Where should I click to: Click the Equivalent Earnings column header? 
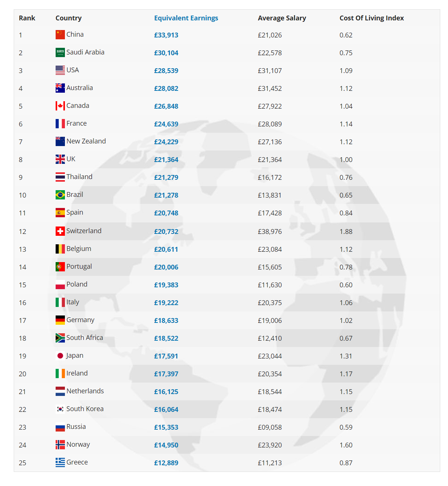[186, 18]
